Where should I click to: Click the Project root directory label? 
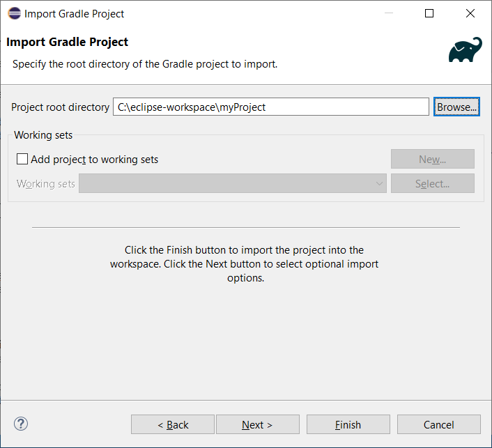61,107
